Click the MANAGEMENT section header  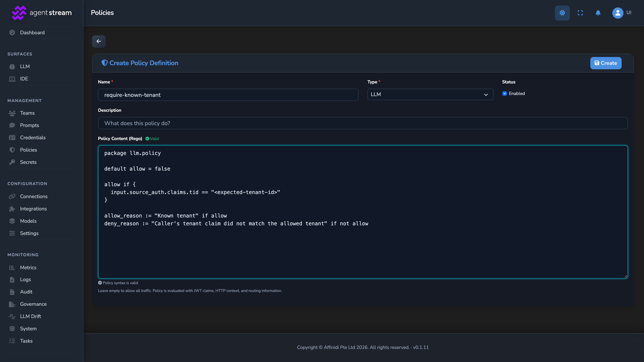[x=24, y=101]
